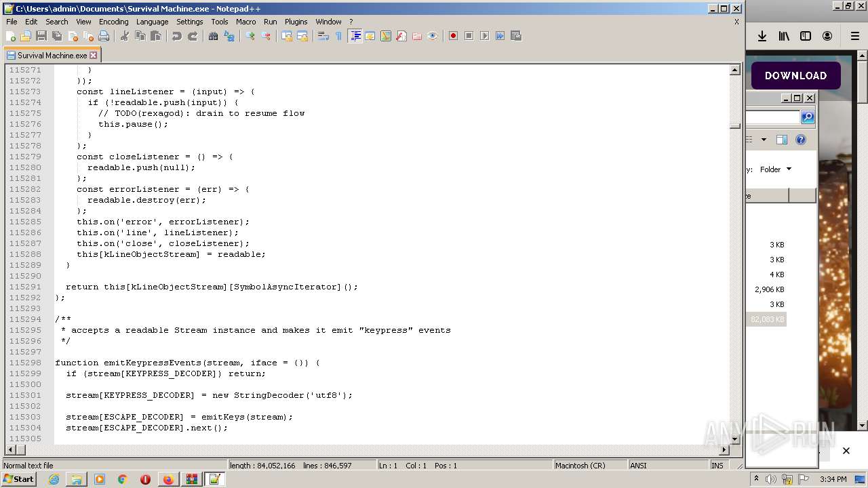The image size is (868, 488).
Task: Click the Windows Start button
Action: tap(18, 479)
